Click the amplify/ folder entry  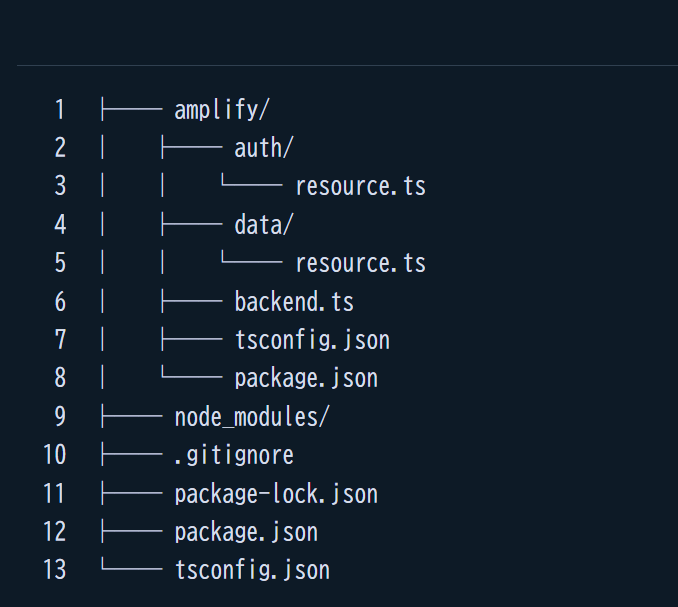click(221, 109)
